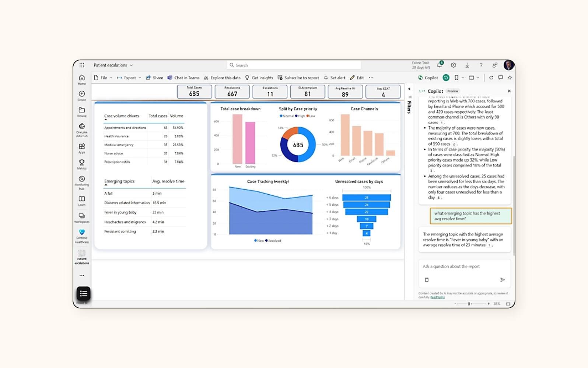Image resolution: width=588 pixels, height=368 pixels.
Task: Click Set alert
Action: pos(335,78)
